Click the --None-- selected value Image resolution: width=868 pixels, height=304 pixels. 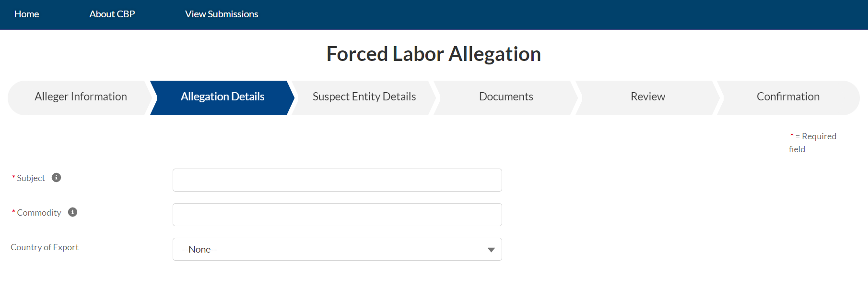pyautogui.click(x=199, y=250)
